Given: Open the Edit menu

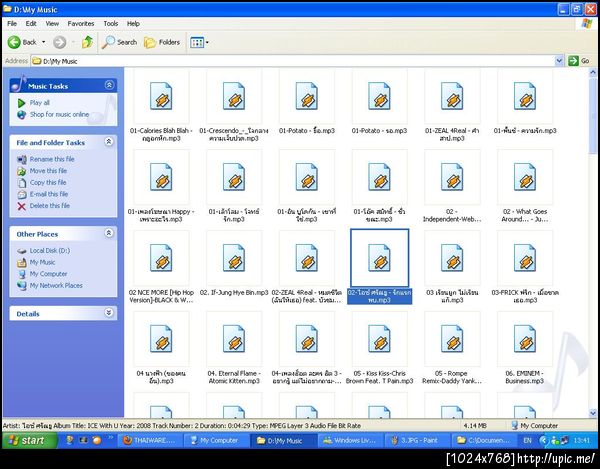Looking at the screenshot, I should pyautogui.click(x=31, y=23).
